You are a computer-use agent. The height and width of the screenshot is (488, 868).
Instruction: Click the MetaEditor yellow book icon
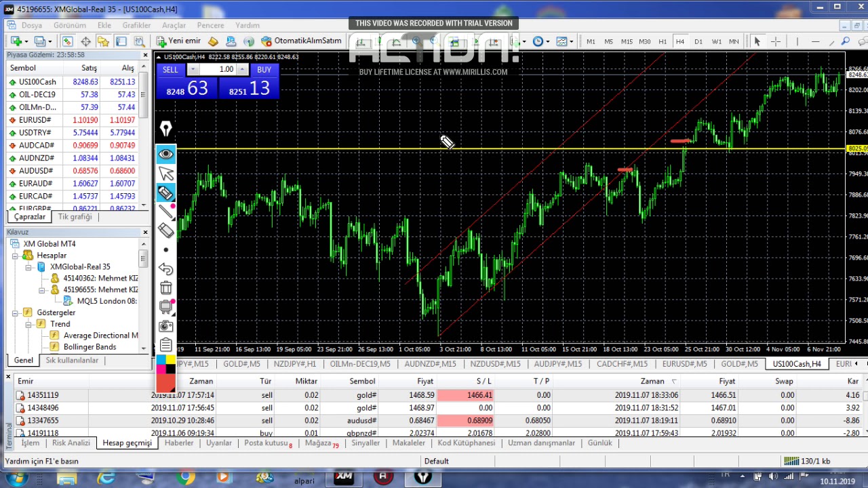(x=213, y=41)
